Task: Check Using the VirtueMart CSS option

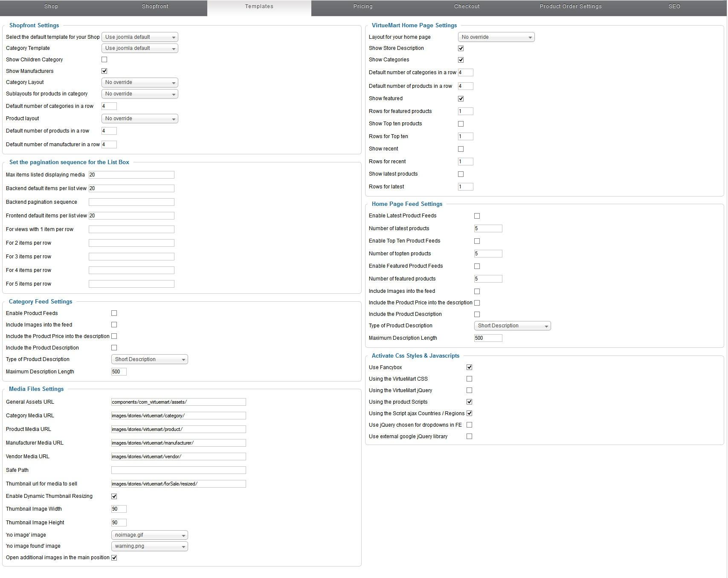Action: 470,379
